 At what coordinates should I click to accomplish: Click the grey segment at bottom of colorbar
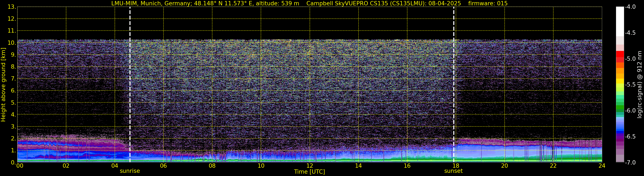[620, 158]
